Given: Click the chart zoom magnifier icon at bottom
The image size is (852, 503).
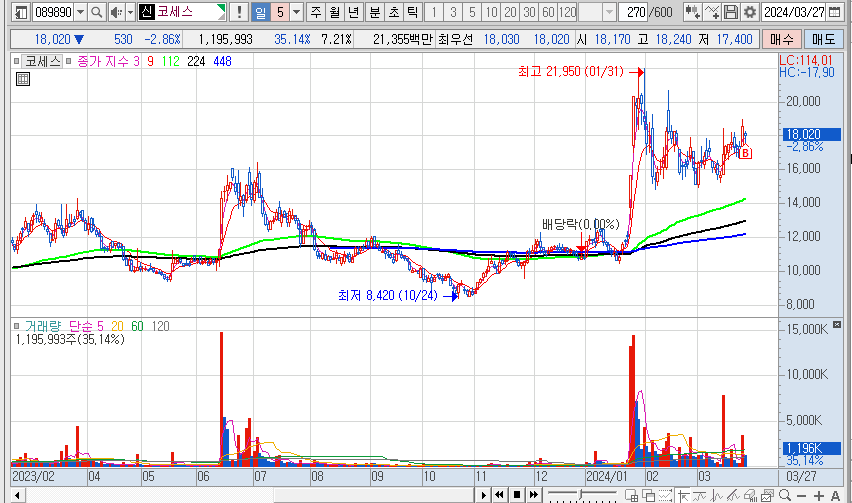Looking at the screenshot, I should pos(785,495).
